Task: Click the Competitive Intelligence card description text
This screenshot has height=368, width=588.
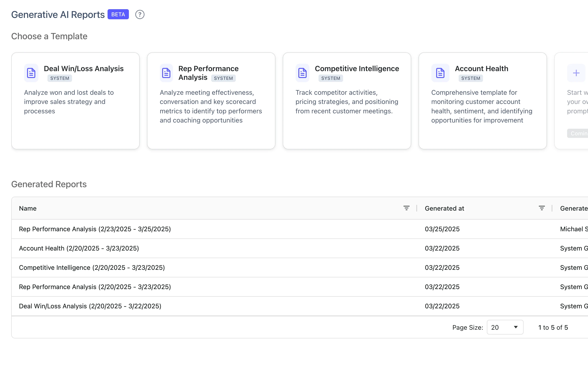Action: click(347, 102)
